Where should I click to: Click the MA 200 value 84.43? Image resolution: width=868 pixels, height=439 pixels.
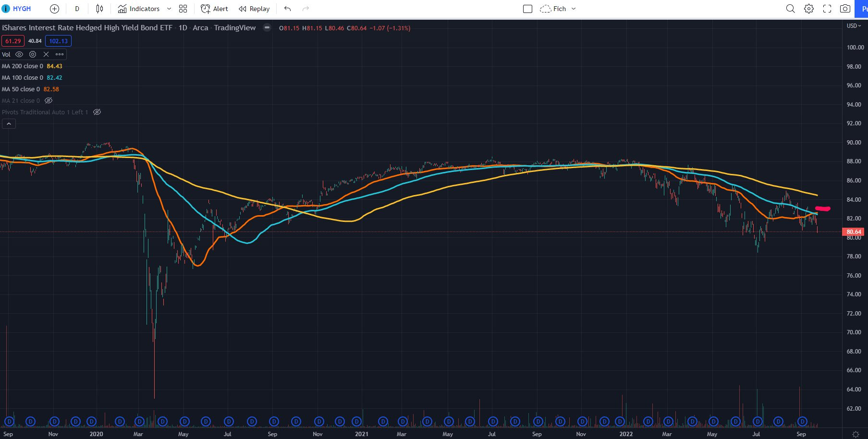click(x=54, y=66)
